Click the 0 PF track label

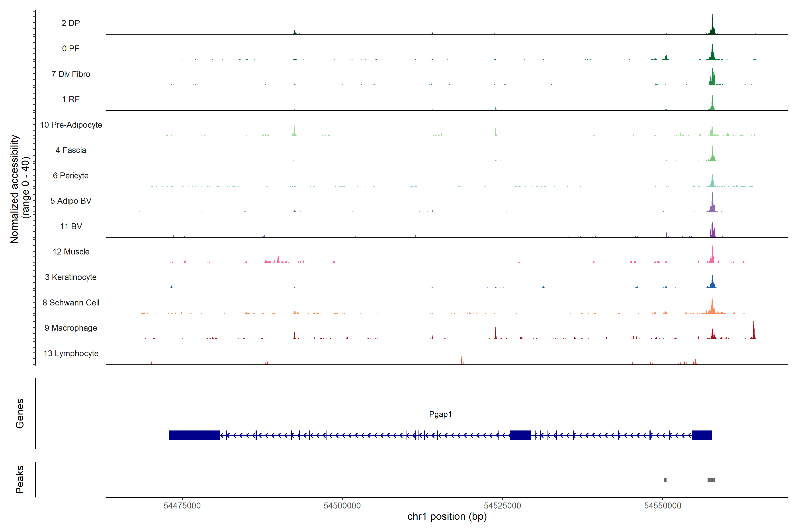pyautogui.click(x=70, y=49)
